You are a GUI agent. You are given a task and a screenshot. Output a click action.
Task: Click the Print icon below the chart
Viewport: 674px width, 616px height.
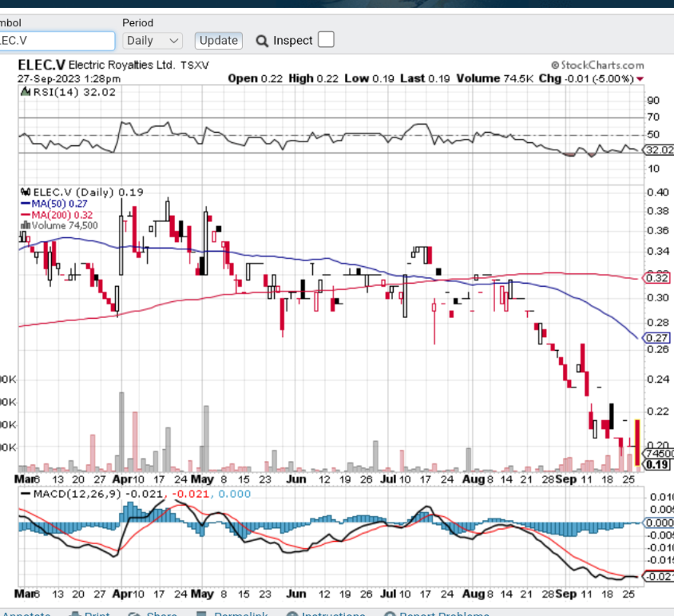click(x=74, y=614)
